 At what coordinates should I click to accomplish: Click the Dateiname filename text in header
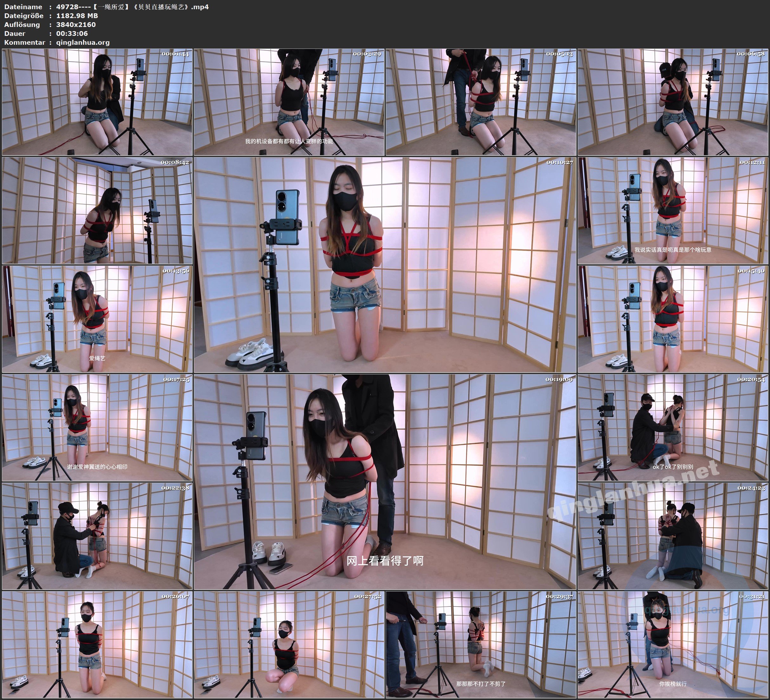coord(132,7)
